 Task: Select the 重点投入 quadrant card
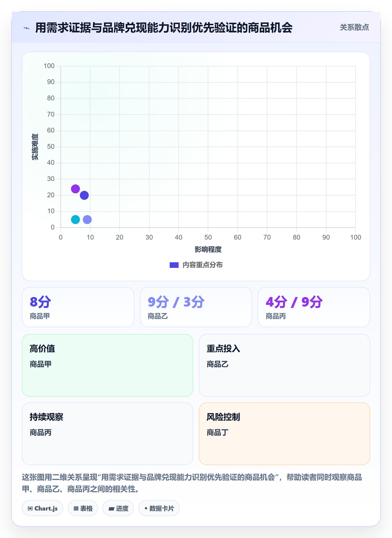coord(284,365)
